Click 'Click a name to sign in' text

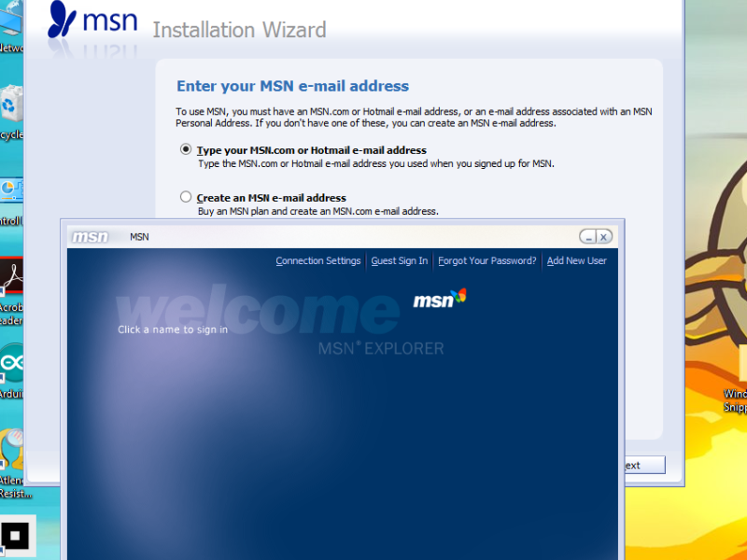pos(173,329)
